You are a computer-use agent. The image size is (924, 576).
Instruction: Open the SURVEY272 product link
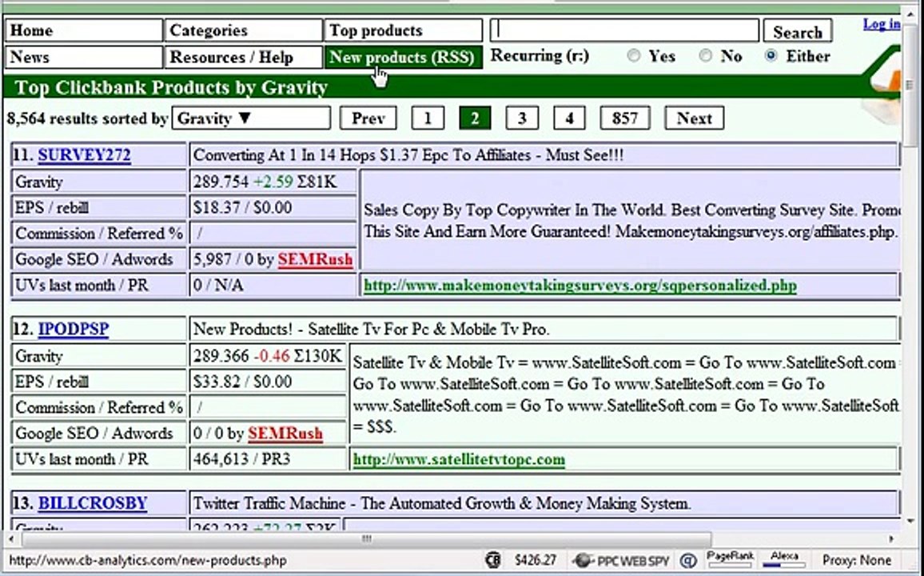click(84, 155)
